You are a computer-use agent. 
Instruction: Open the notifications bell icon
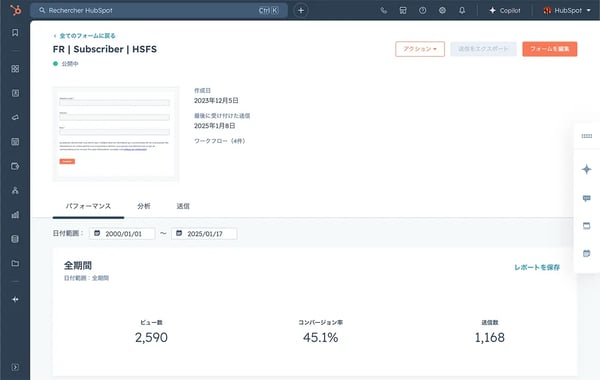click(462, 10)
